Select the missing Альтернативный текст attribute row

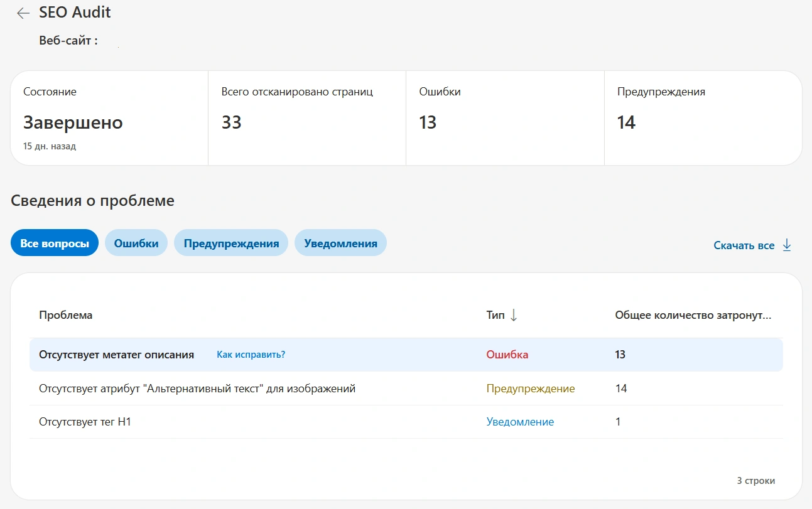click(x=406, y=388)
